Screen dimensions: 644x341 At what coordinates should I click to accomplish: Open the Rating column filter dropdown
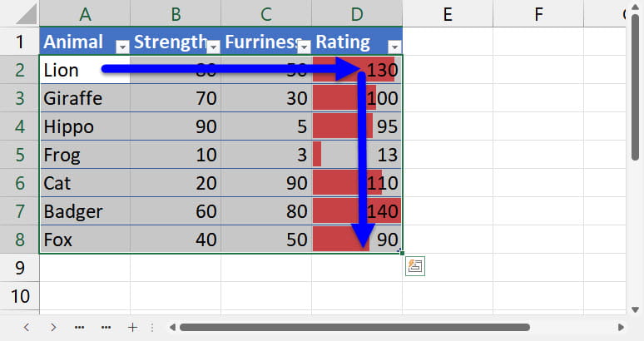click(x=394, y=47)
